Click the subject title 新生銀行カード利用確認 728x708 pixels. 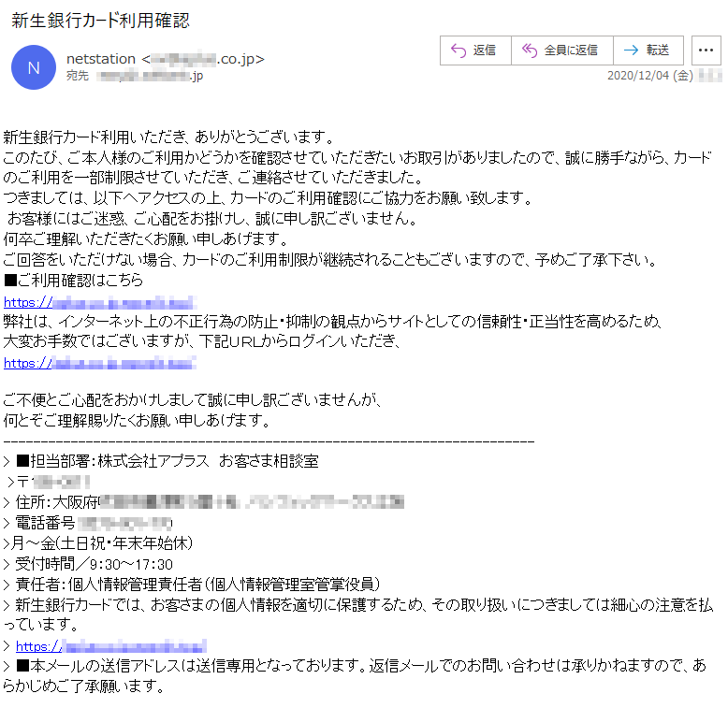tap(101, 21)
